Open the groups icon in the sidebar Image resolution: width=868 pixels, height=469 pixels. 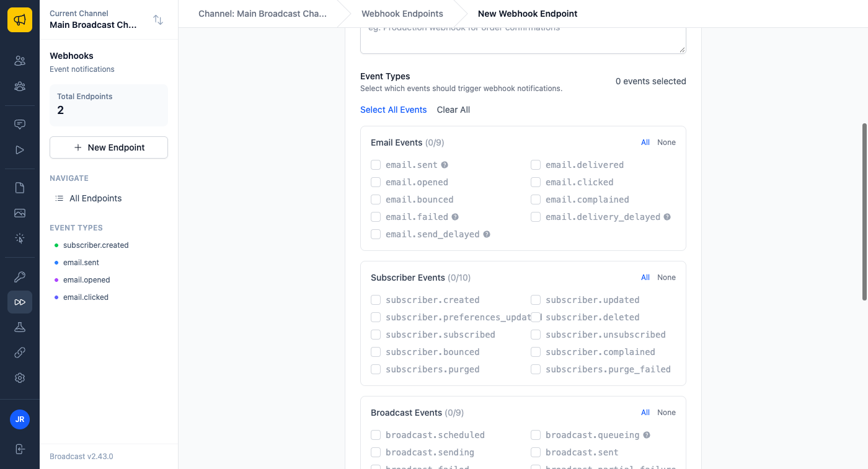tap(20, 87)
